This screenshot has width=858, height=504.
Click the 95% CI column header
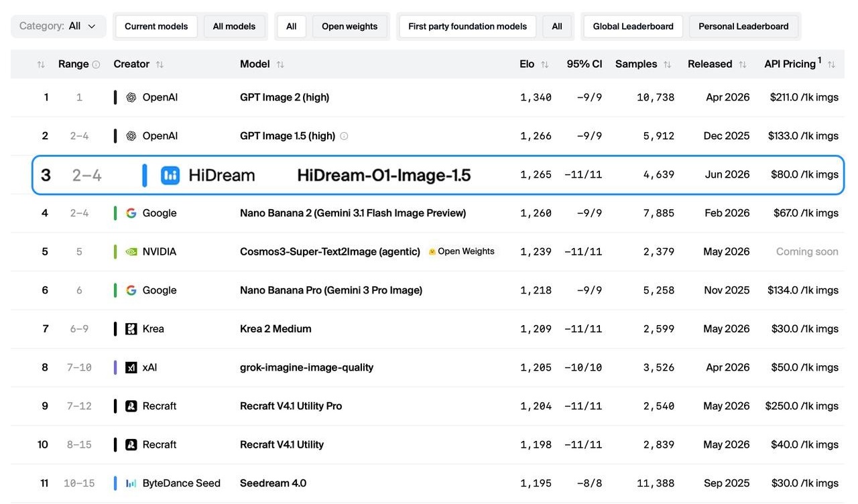pyautogui.click(x=585, y=64)
